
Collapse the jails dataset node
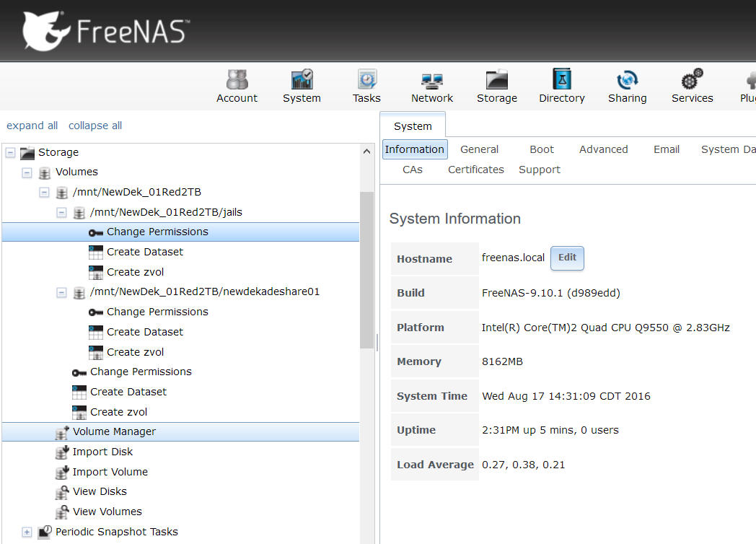click(61, 212)
